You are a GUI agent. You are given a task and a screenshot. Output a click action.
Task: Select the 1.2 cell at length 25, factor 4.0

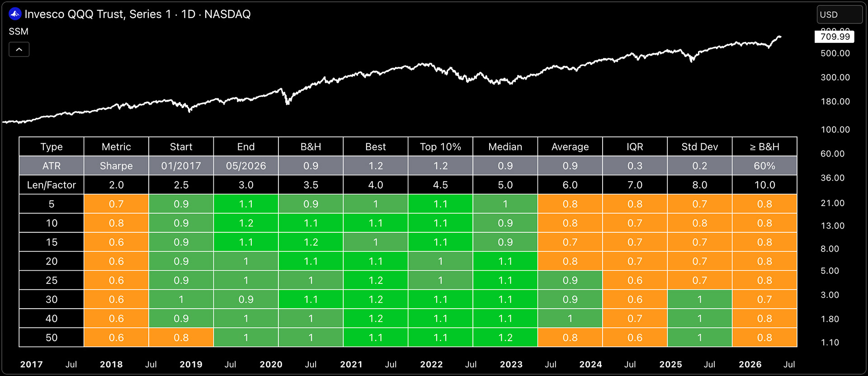(376, 280)
